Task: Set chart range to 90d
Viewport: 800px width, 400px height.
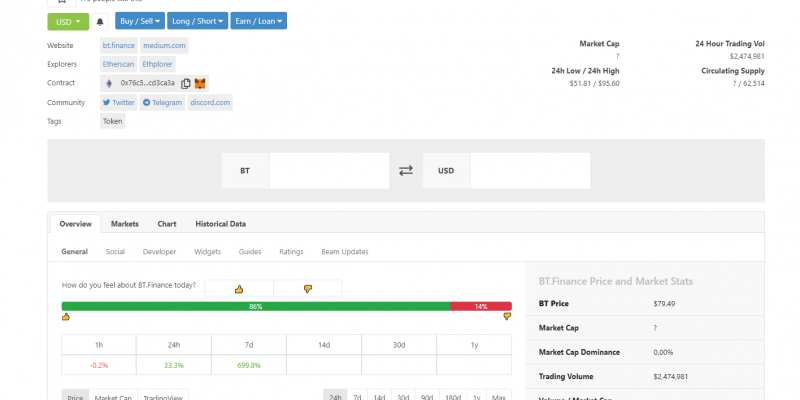Action: coord(427,397)
